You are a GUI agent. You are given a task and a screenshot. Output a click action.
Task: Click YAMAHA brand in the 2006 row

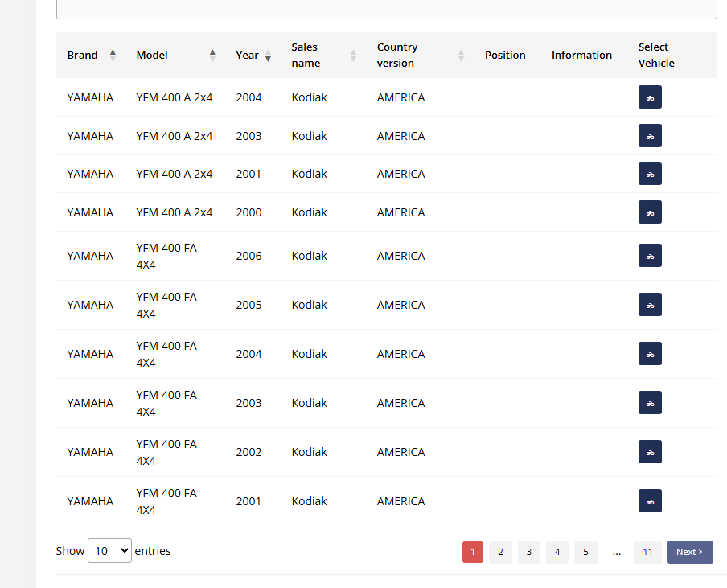[x=90, y=256]
